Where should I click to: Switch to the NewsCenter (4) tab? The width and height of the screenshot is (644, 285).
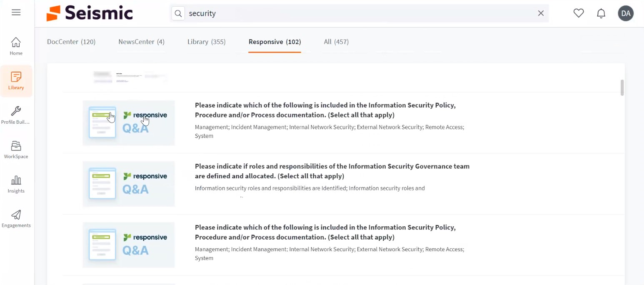(x=141, y=42)
